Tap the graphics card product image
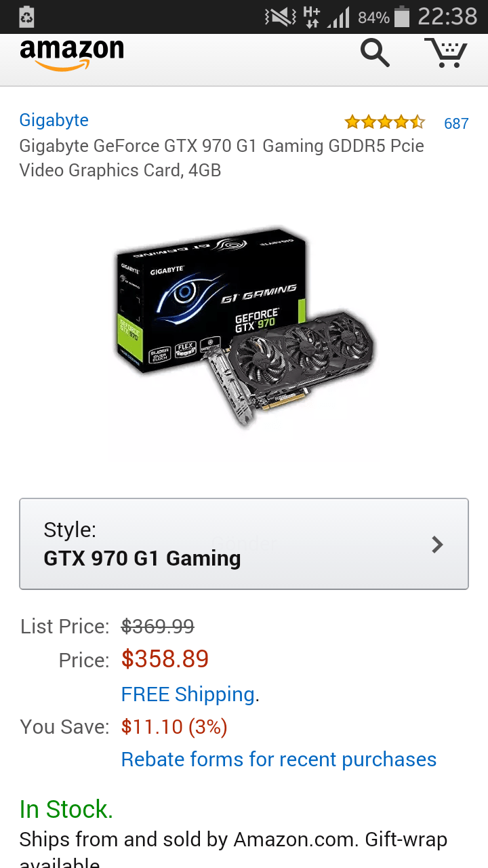The width and height of the screenshot is (488, 868). tap(244, 328)
